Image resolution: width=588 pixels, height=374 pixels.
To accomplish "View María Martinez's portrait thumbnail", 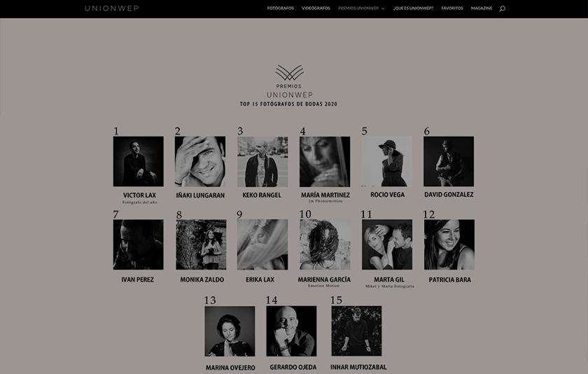I will tap(325, 162).
